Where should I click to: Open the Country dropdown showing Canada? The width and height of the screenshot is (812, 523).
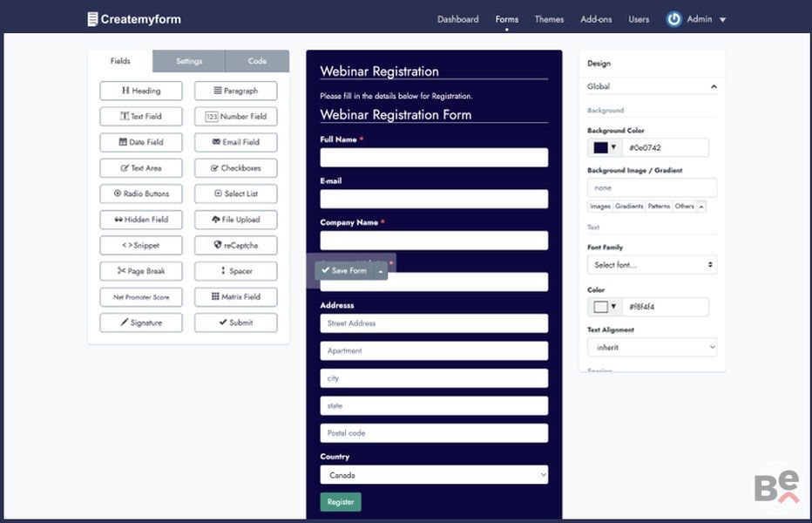click(x=434, y=475)
